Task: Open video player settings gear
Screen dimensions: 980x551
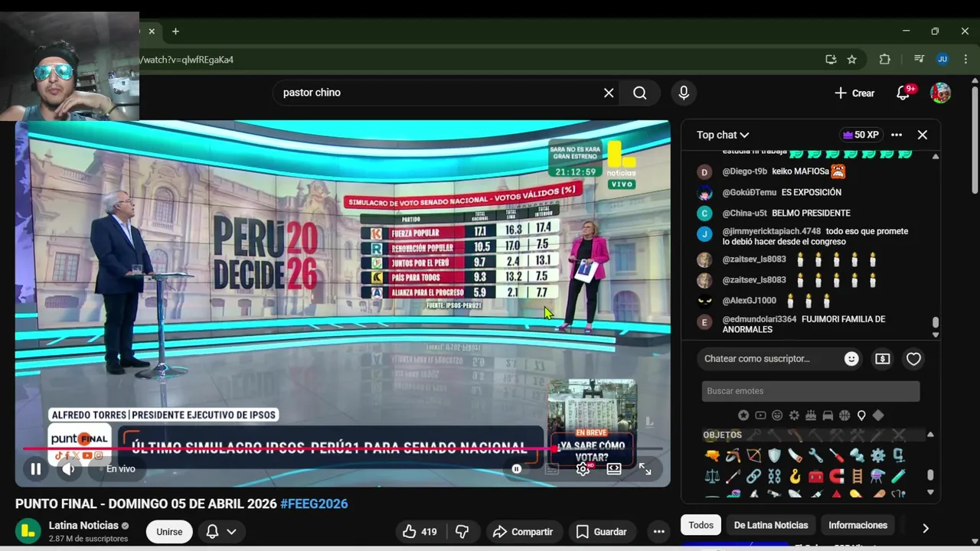Action: 583,469
